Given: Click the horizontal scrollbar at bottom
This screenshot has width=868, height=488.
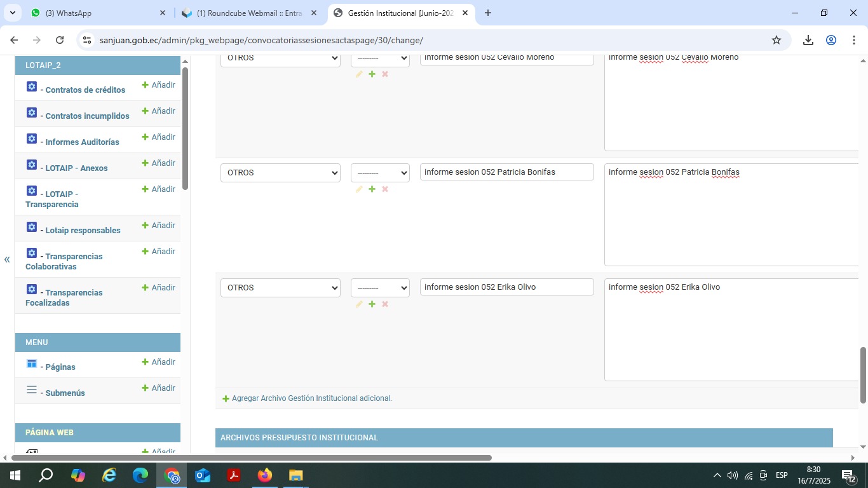Looking at the screenshot, I should [x=251, y=457].
